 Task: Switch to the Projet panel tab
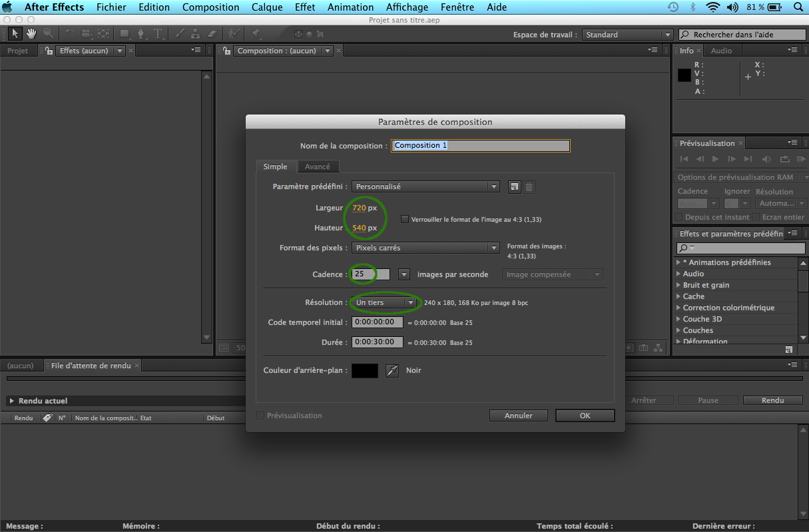(x=18, y=51)
